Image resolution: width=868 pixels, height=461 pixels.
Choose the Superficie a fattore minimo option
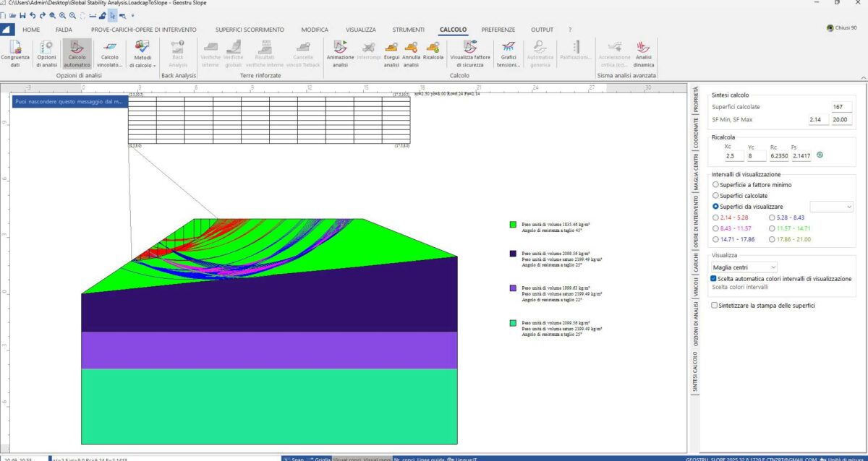715,184
